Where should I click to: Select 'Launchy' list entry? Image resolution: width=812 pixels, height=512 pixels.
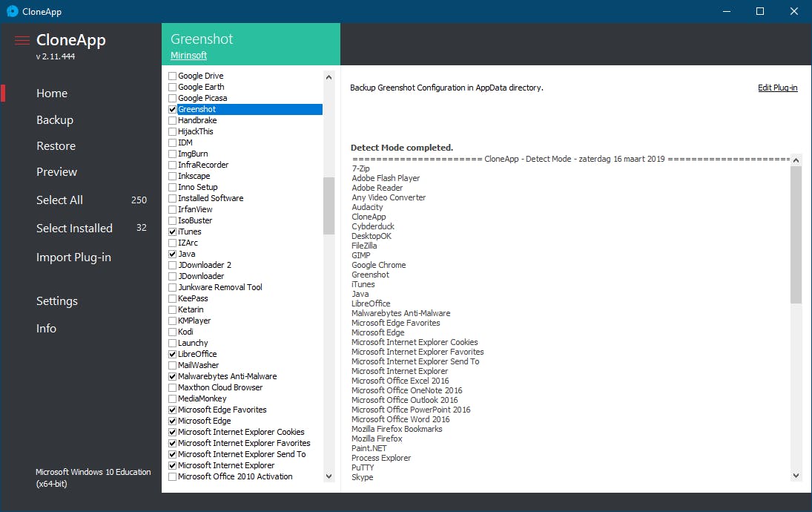click(193, 343)
